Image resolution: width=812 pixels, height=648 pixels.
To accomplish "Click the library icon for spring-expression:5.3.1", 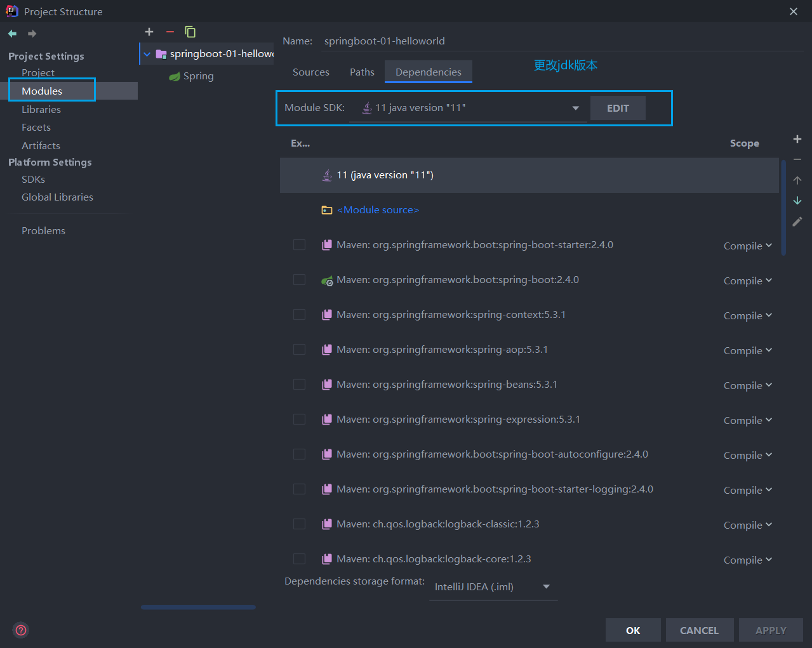I will tap(327, 420).
